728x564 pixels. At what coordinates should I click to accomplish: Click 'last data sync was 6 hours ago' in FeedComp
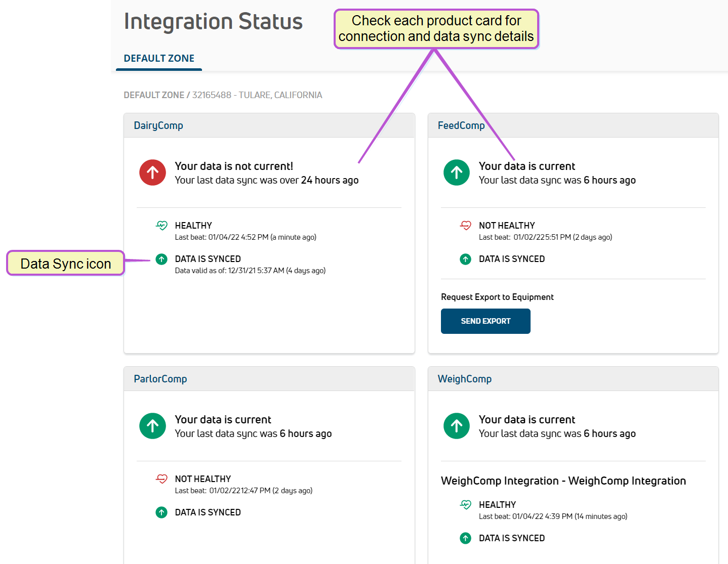pos(568,180)
